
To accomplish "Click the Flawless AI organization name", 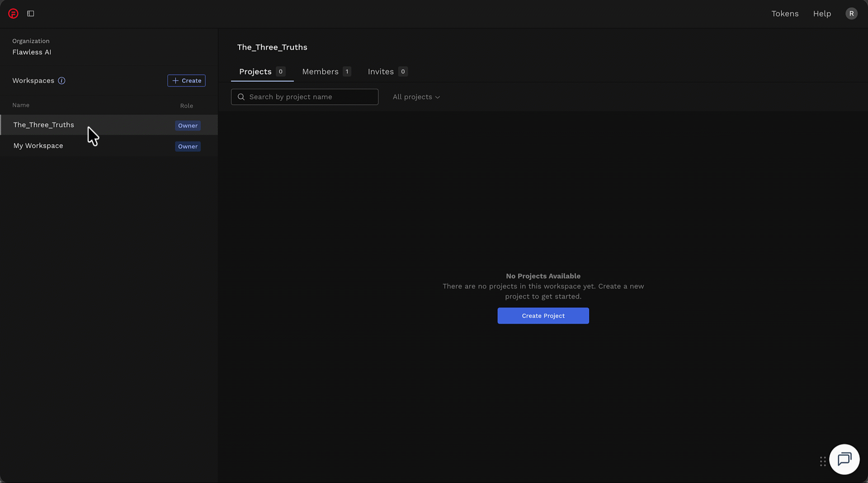I will [32, 52].
